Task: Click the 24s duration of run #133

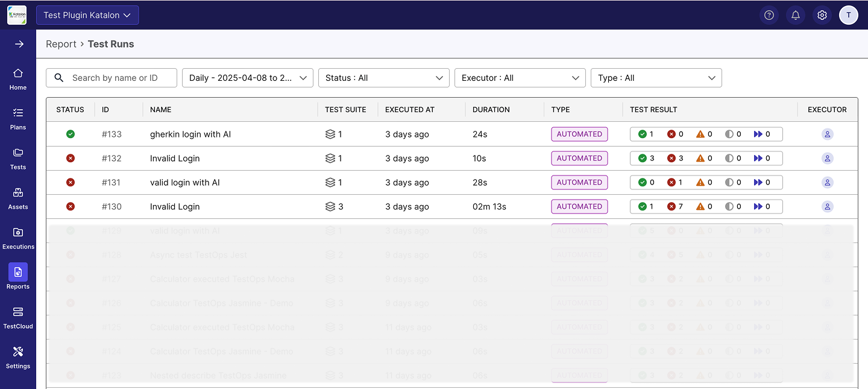Action: tap(480, 134)
